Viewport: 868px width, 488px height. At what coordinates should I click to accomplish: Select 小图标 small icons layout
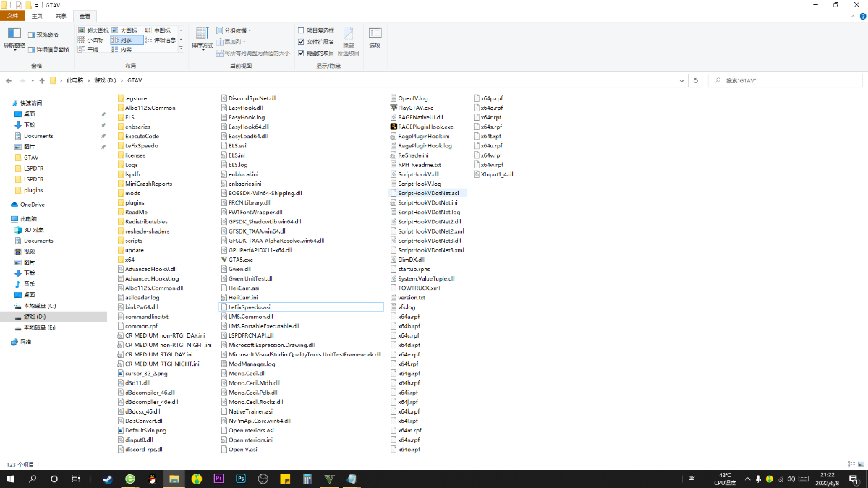click(x=90, y=40)
